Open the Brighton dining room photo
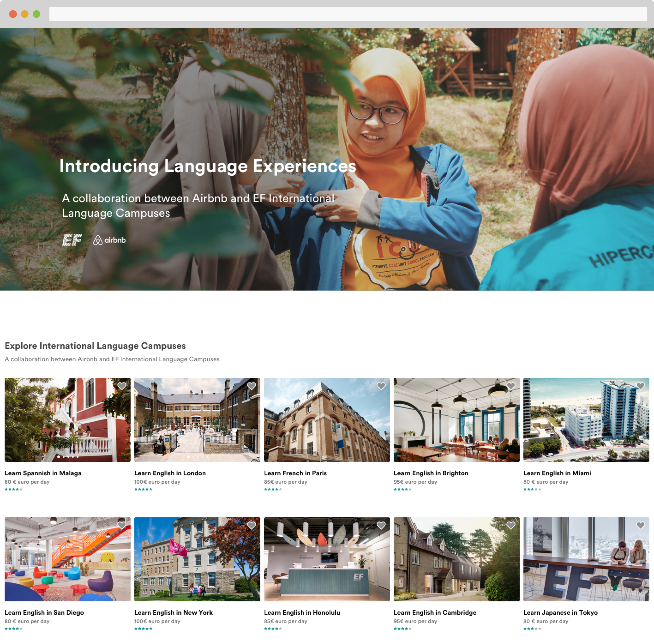Screen dimensions: 654x644 (456, 420)
